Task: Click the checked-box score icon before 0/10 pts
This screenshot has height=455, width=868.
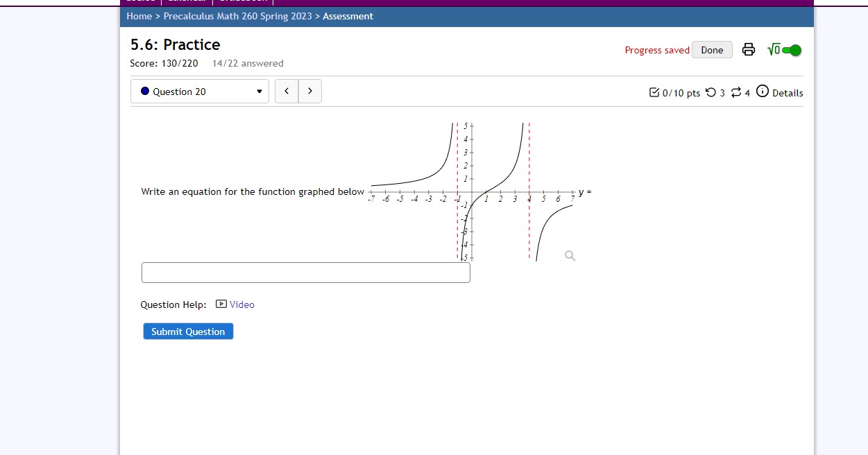Action: point(654,92)
